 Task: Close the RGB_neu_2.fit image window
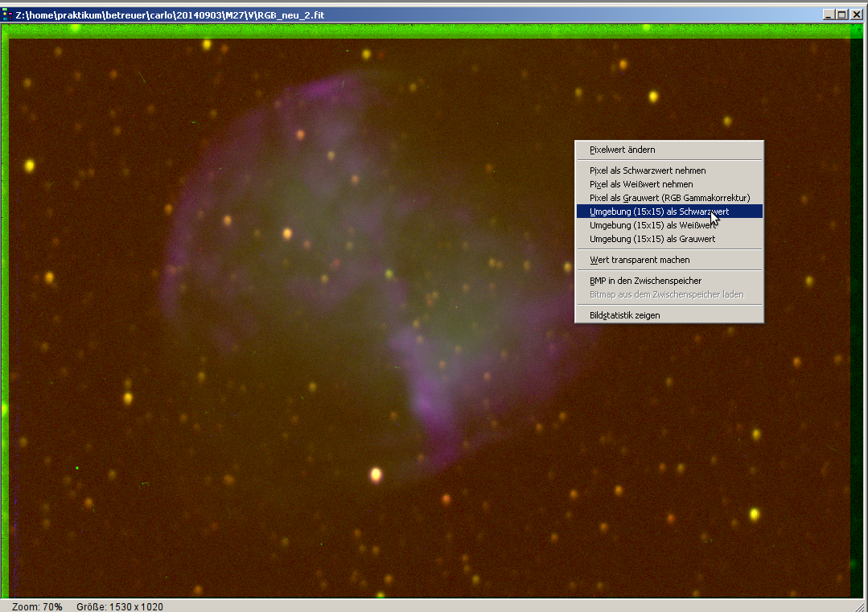[855, 14]
